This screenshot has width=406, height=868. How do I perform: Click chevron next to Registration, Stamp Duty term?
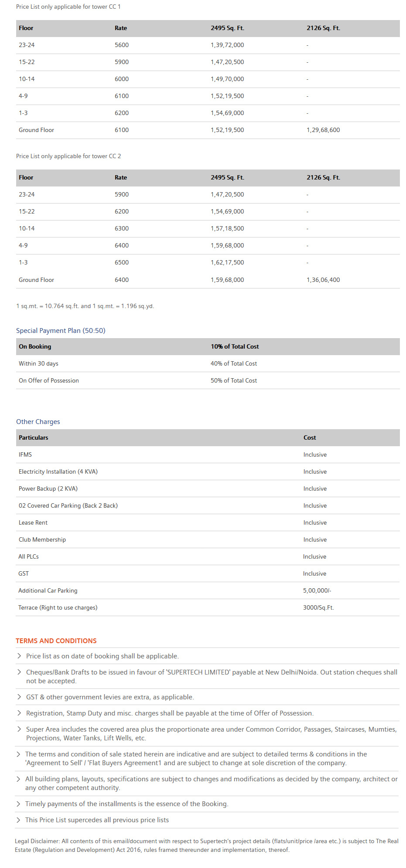19,713
